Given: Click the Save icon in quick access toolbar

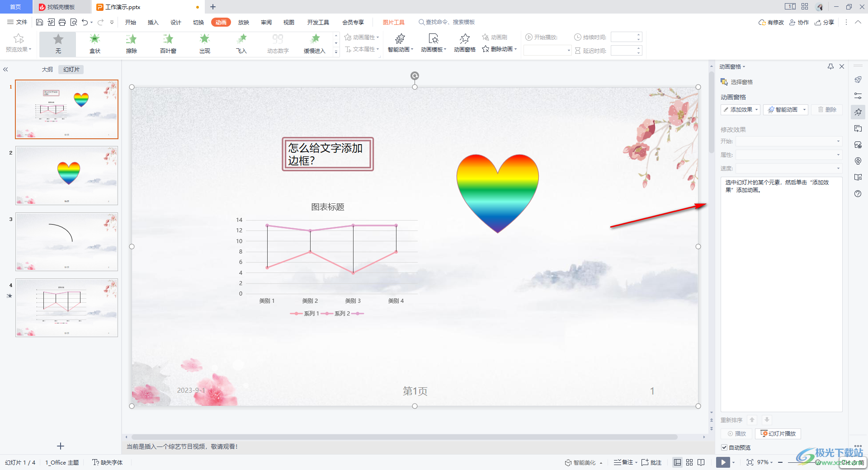Looking at the screenshot, I should tap(39, 22).
